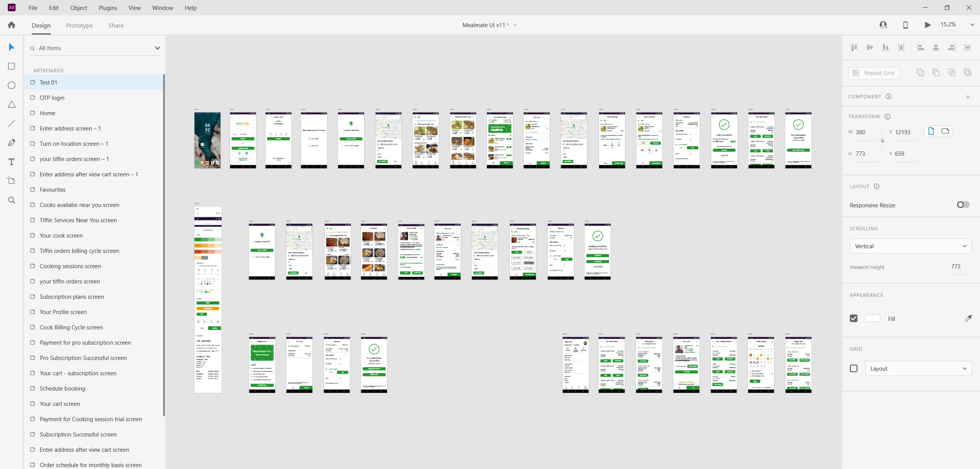This screenshot has height=469, width=980.
Task: Click the white Fill color swatch
Action: pos(872,318)
